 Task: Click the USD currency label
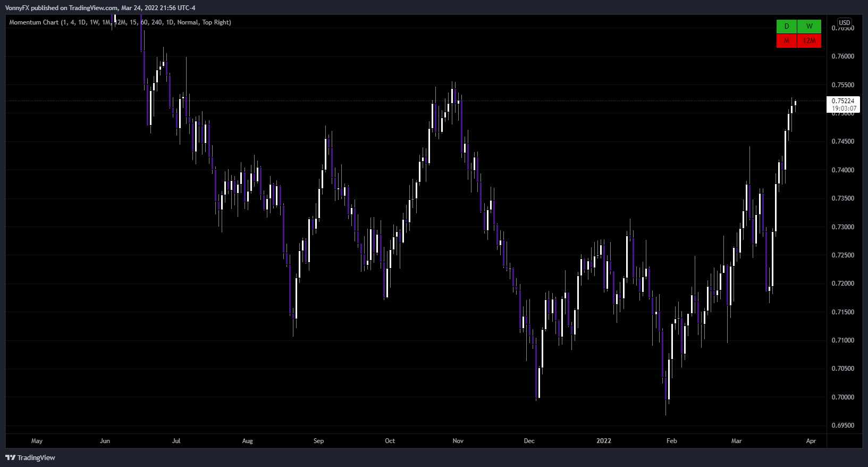[x=845, y=23]
